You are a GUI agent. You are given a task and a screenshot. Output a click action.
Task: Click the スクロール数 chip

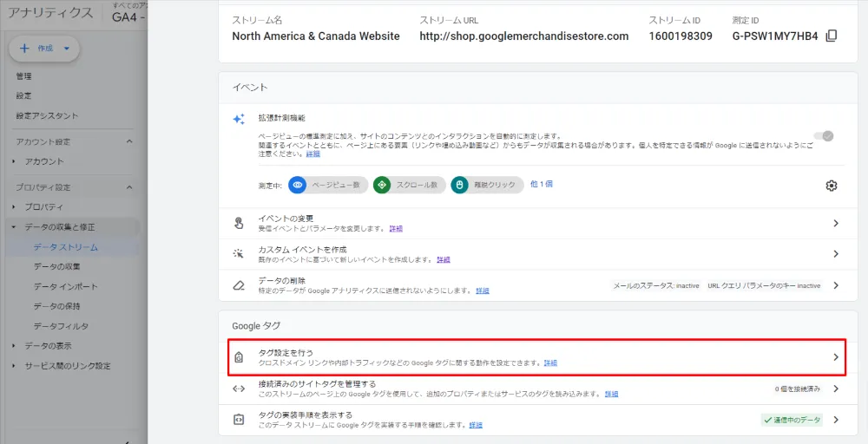click(409, 185)
